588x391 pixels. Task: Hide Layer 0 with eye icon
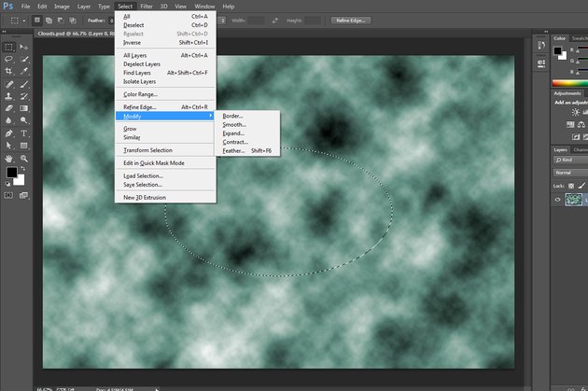pyautogui.click(x=557, y=200)
